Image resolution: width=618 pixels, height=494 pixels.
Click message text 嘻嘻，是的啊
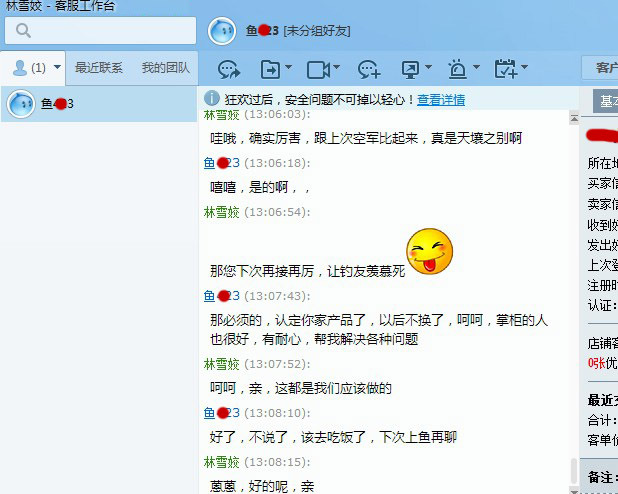point(249,187)
